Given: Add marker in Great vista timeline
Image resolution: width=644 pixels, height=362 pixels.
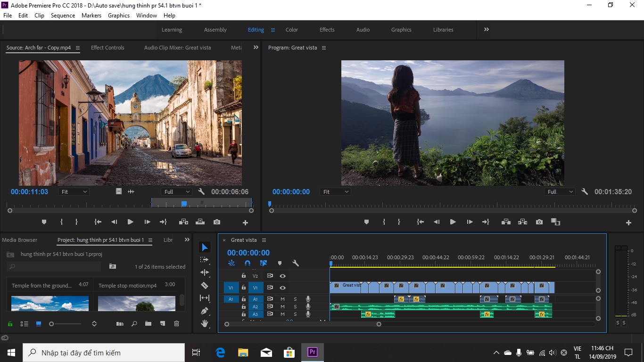Looking at the screenshot, I should 280,263.
